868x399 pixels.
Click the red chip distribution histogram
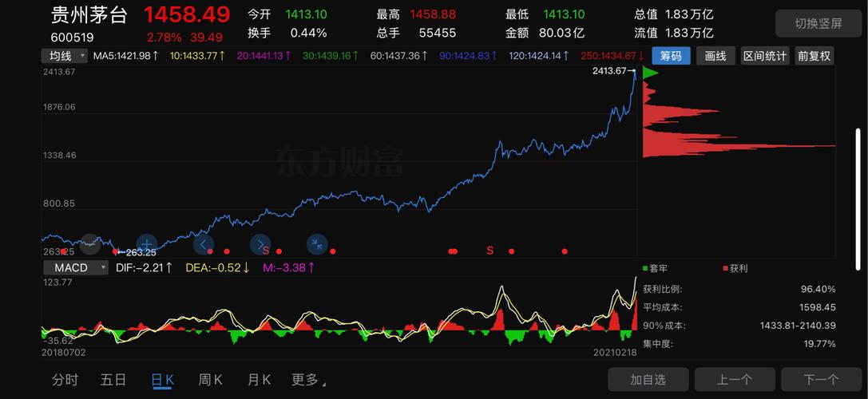click(739, 119)
